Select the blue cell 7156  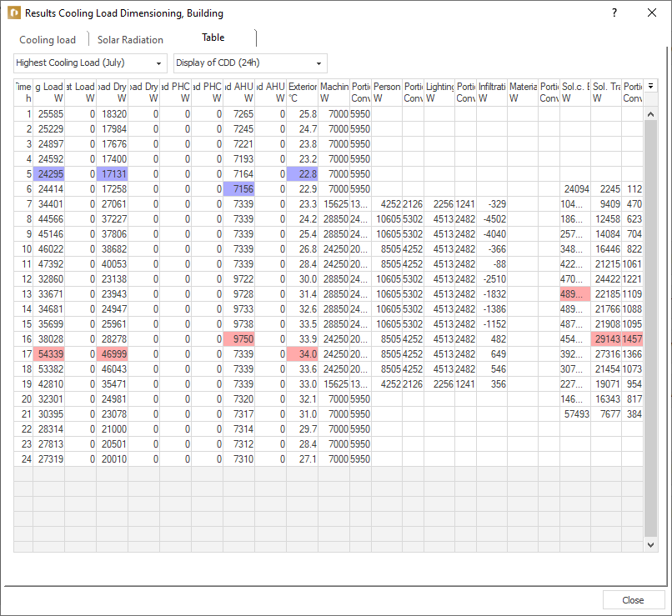[x=238, y=189]
